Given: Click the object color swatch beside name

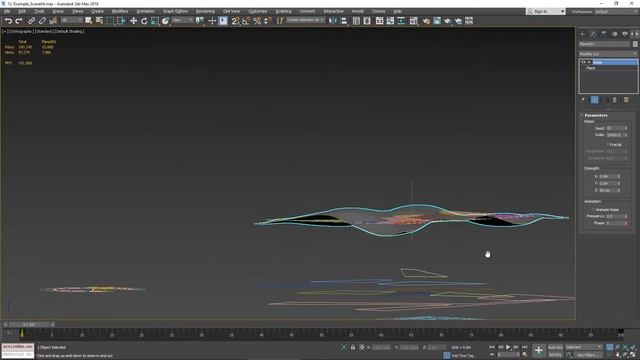Looking at the screenshot, I should pyautogui.click(x=635, y=44).
